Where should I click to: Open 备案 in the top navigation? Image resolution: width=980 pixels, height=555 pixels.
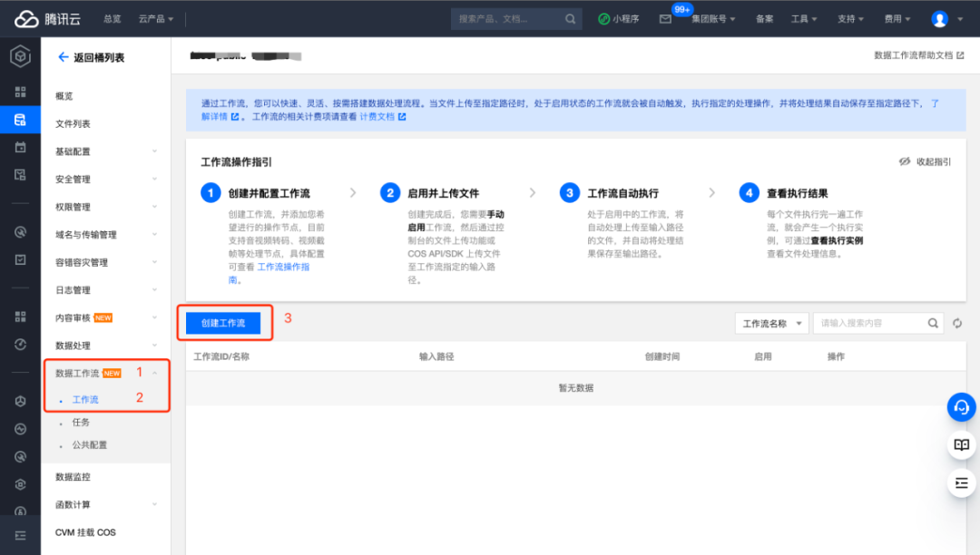pyautogui.click(x=764, y=19)
